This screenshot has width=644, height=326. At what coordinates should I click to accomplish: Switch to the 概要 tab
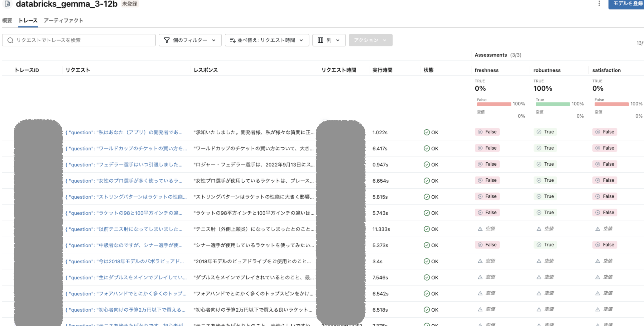click(x=7, y=21)
